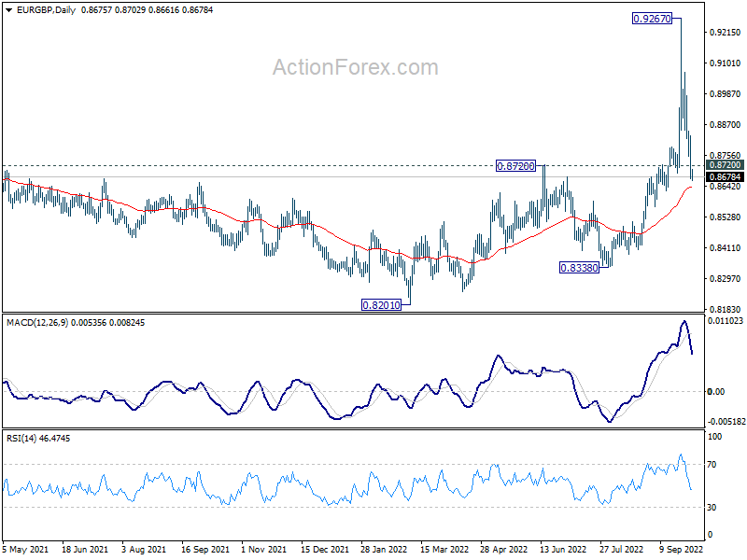Click the 0.86784 current price tag

coord(725,177)
